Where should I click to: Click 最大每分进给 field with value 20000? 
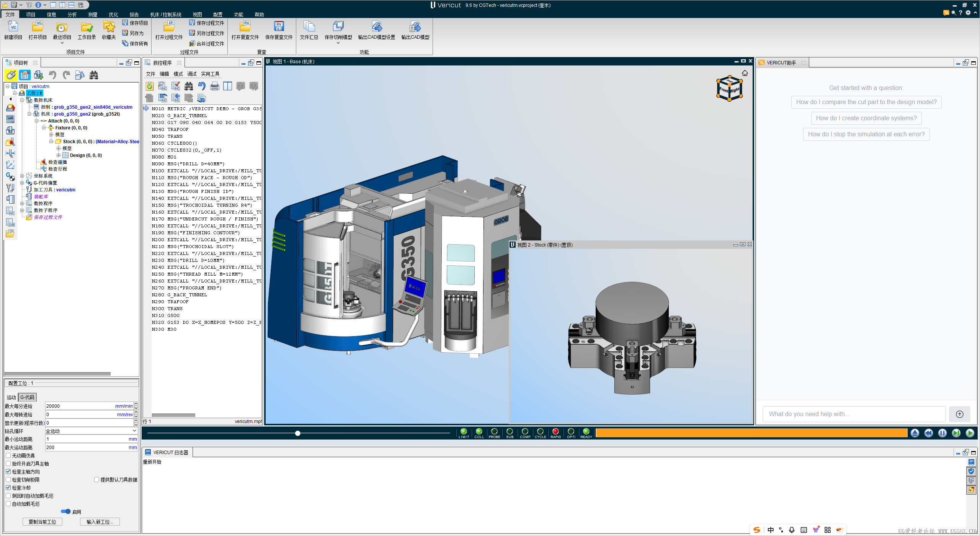coord(89,406)
